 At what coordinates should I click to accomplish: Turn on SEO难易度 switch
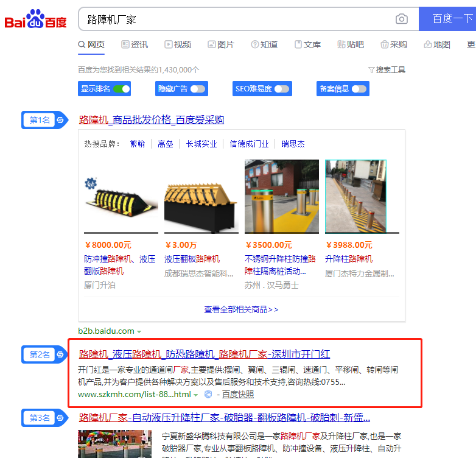tap(282, 89)
